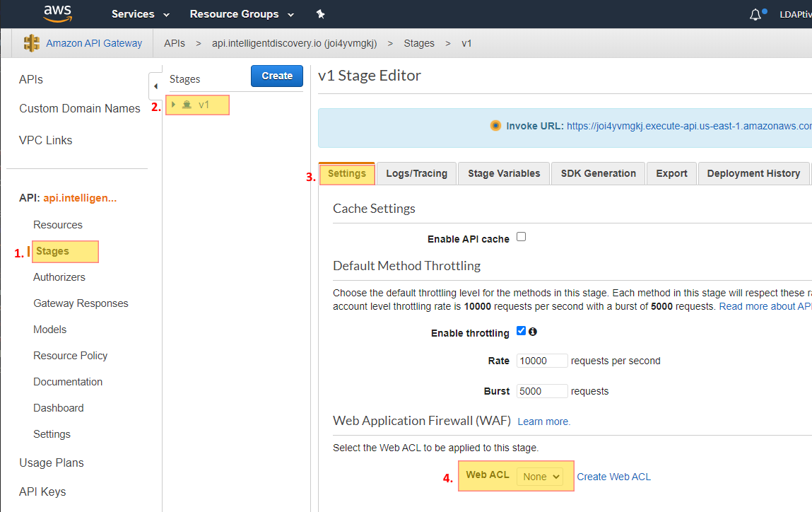Screen dimensions: 812x512
Task: Open the AWS home logo
Action: (57, 14)
